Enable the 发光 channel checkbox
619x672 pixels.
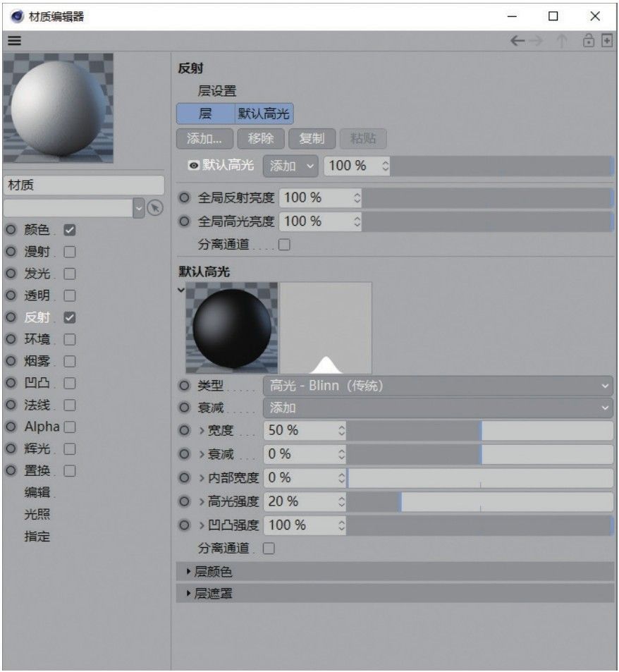(69, 274)
